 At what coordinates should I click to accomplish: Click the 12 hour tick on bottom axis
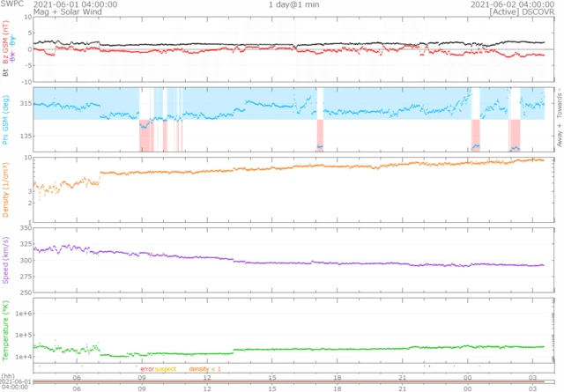[207, 388]
